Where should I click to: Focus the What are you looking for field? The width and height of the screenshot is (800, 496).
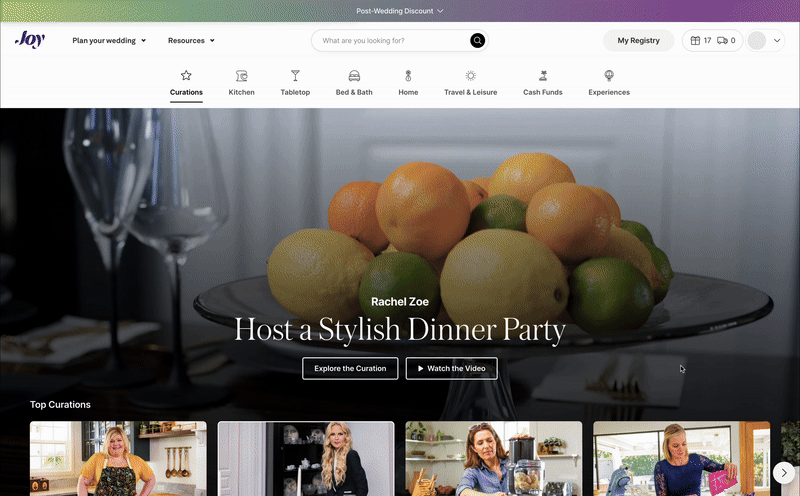[x=393, y=40]
